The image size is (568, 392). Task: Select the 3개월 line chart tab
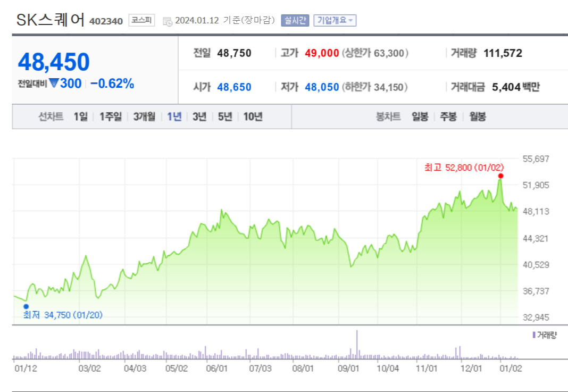[x=144, y=116]
